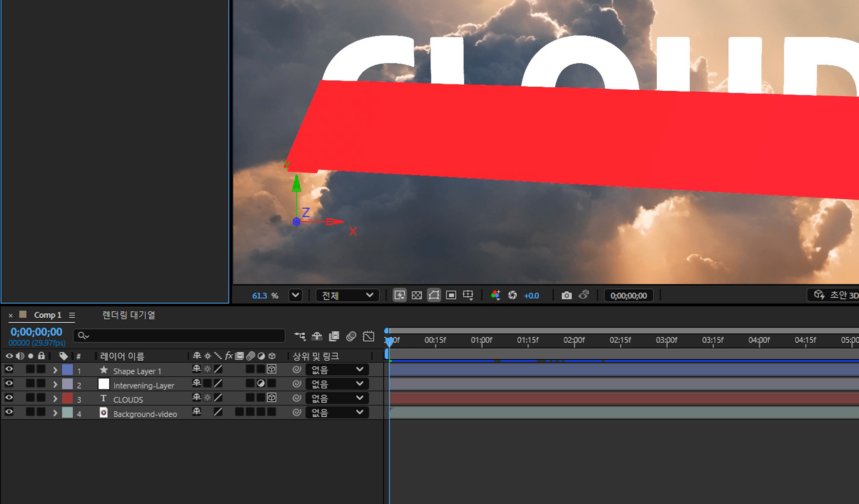The image size is (859, 504).
Task: Enable frame blending for the composition
Action: pyautogui.click(x=334, y=336)
